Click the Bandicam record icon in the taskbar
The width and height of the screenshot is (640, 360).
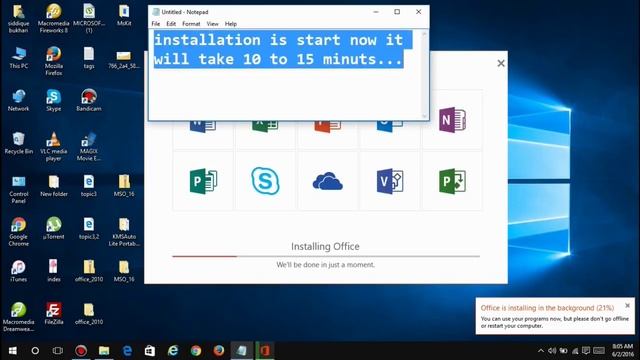coord(81,351)
